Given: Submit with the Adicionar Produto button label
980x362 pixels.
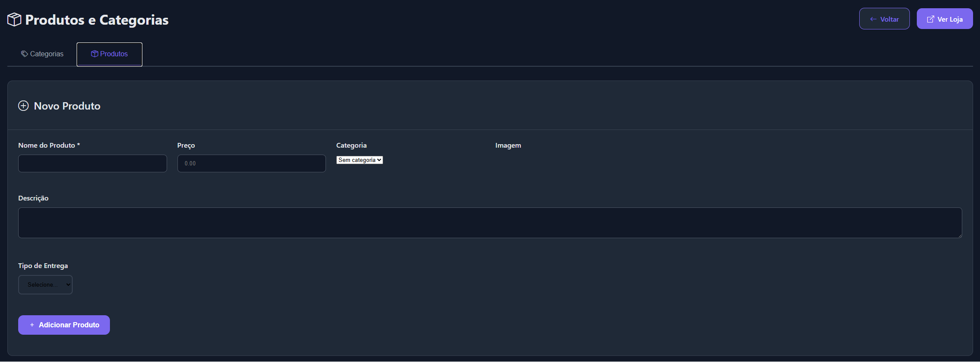Looking at the screenshot, I should 69,325.
